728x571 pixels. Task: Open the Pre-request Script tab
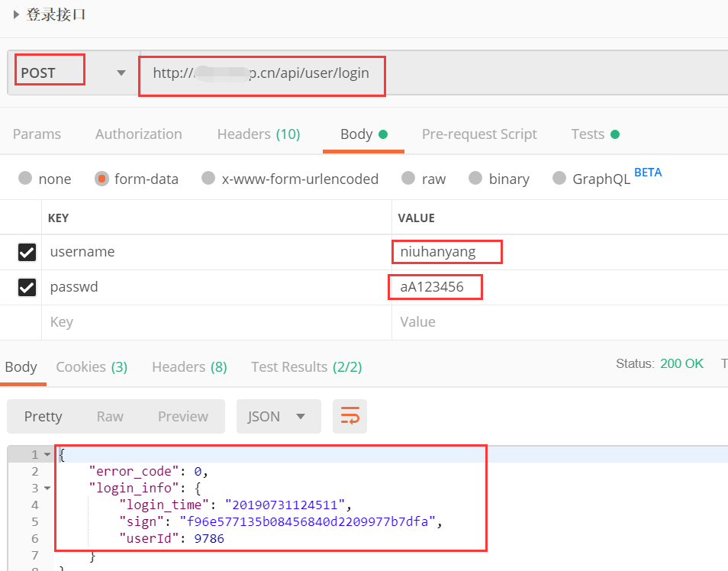479,134
